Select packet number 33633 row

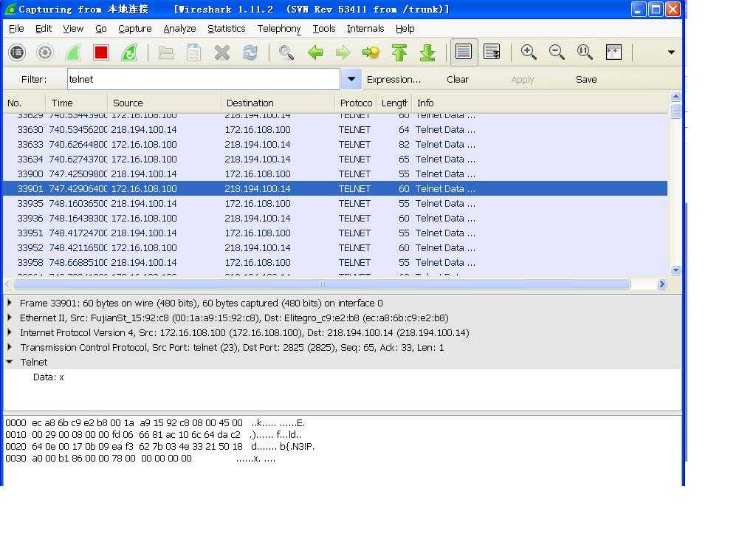[x=336, y=144]
